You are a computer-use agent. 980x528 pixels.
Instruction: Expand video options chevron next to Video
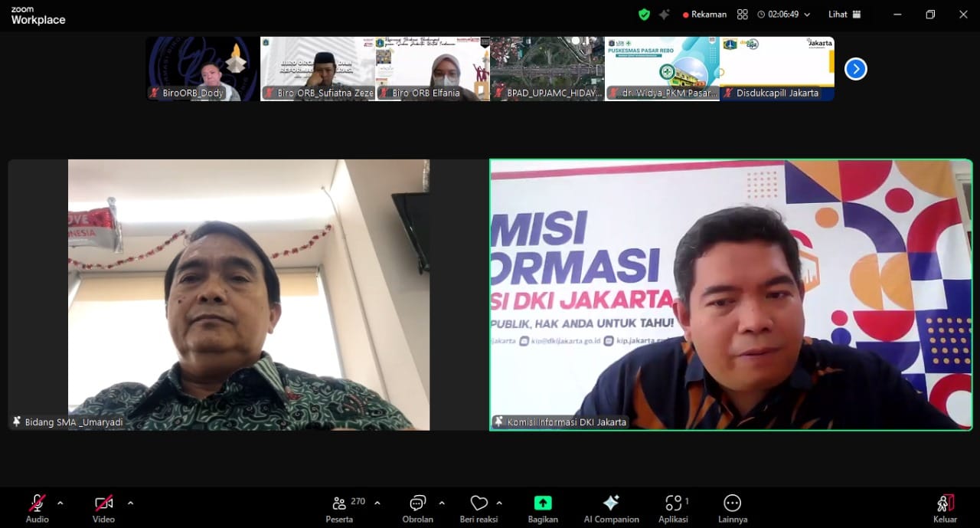pyautogui.click(x=130, y=503)
